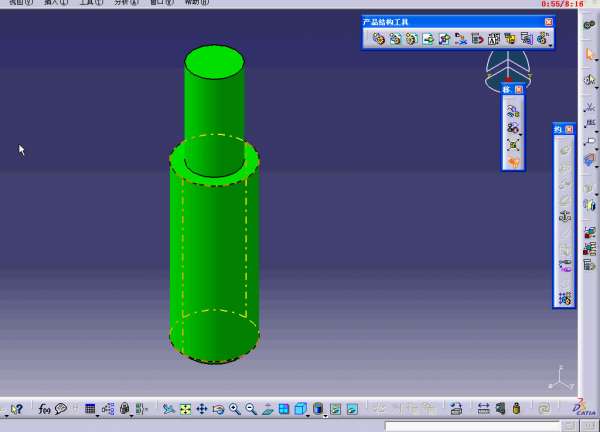
Task: Switch to Isometric View
Action: coord(300,409)
